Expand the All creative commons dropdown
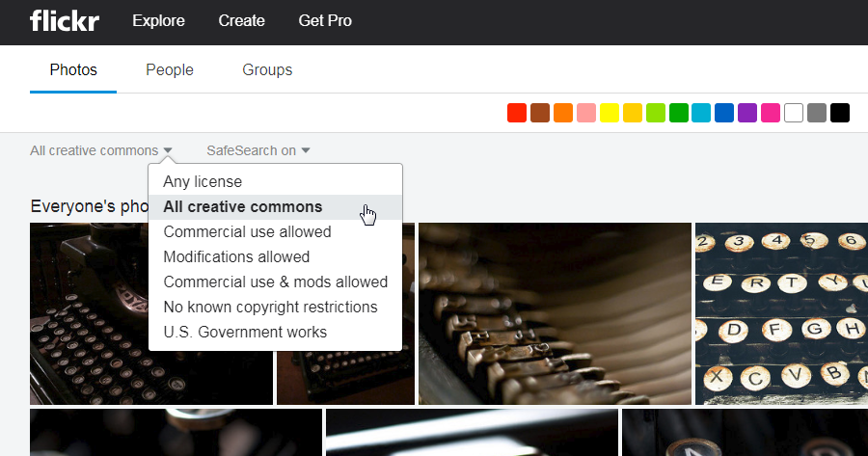Image resolution: width=868 pixels, height=456 pixels. coord(101,150)
